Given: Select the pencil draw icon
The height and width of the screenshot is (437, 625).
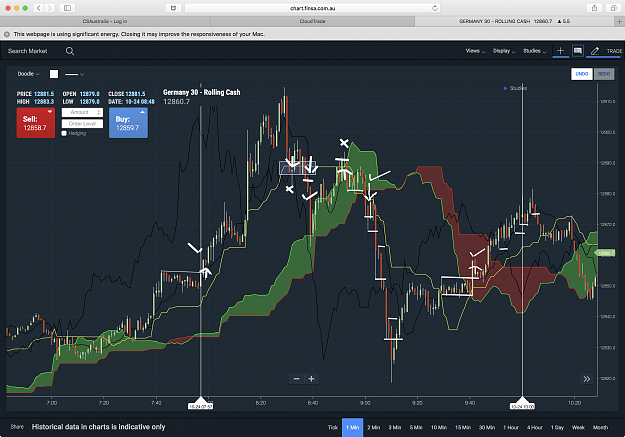Looking at the screenshot, I should tap(595, 51).
